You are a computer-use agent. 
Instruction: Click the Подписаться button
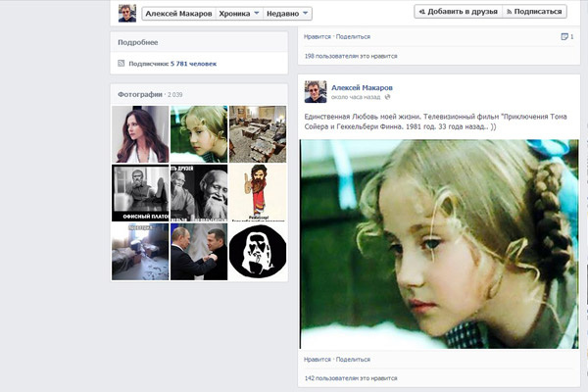pos(534,12)
